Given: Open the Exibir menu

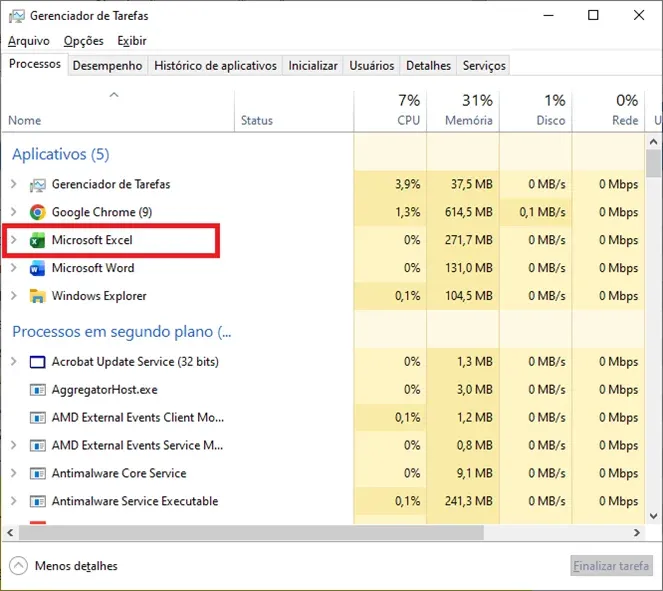Looking at the screenshot, I should tap(132, 41).
